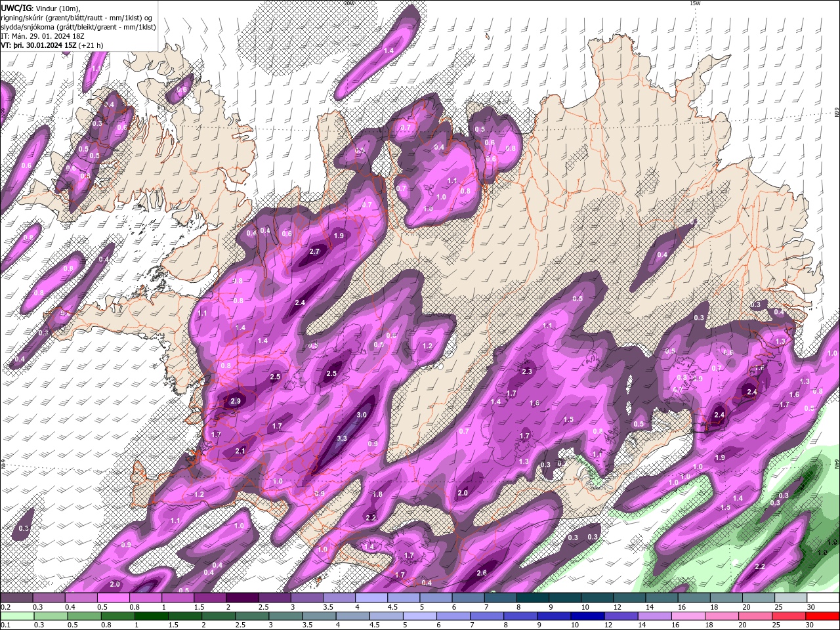The image size is (840, 630).
Task: Pick the medium green rain-scale swatch at 0.5
Action: coord(84,616)
